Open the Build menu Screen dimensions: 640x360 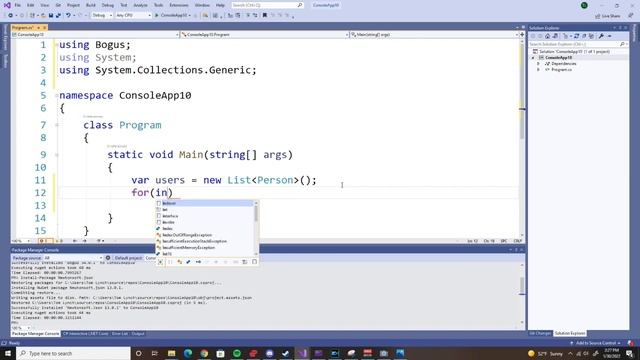point(91,5)
